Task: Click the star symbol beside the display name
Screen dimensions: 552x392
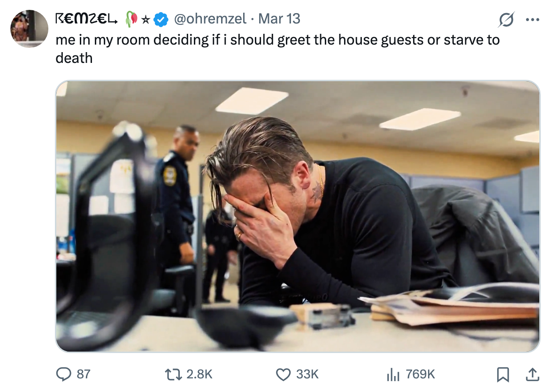Action: tap(146, 19)
